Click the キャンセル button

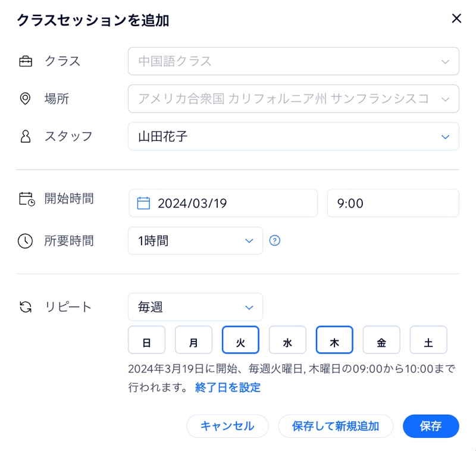pyautogui.click(x=227, y=426)
